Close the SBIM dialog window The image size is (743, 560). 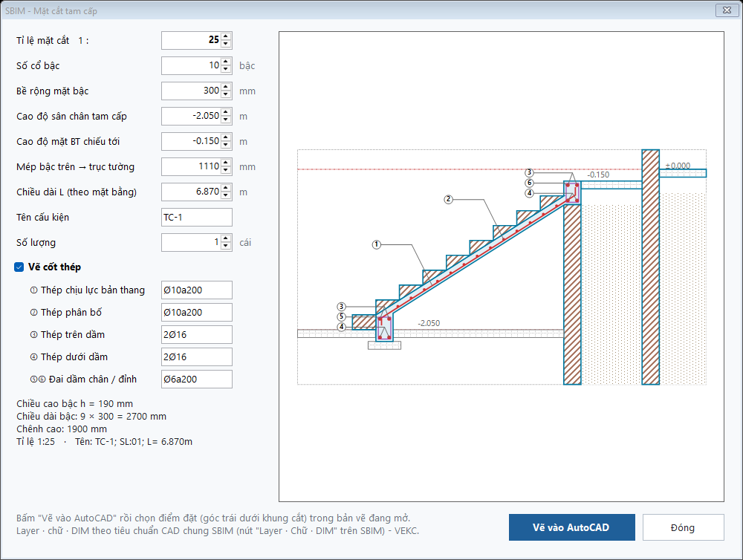click(727, 10)
